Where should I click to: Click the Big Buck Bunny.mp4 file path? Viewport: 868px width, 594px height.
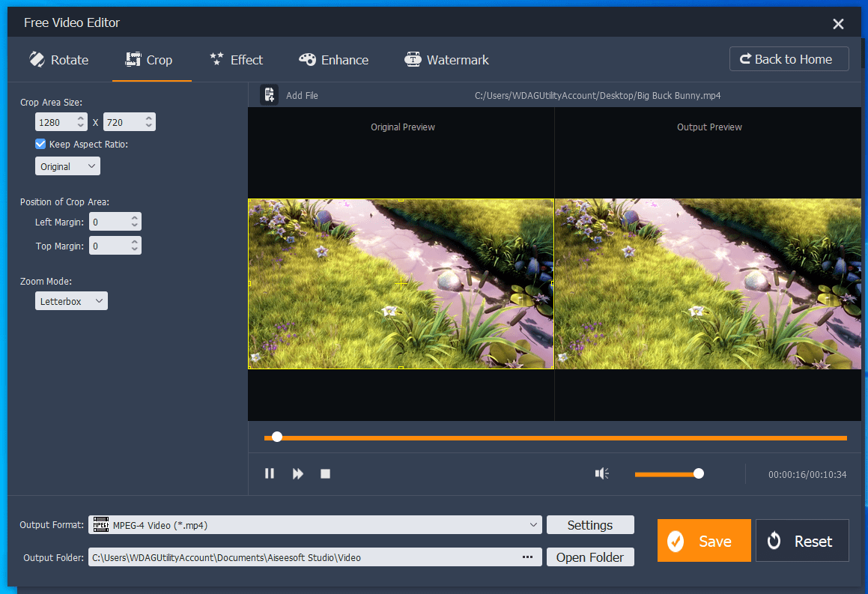tap(598, 95)
